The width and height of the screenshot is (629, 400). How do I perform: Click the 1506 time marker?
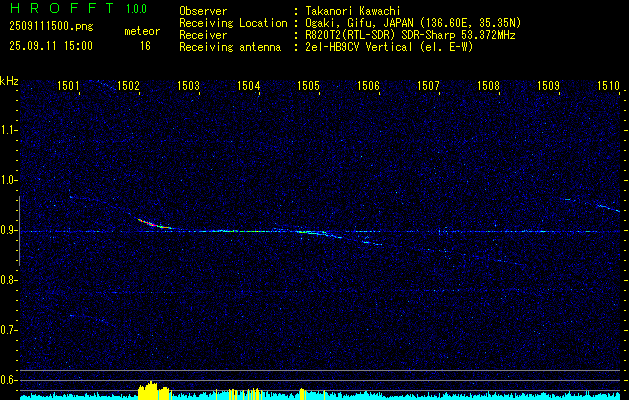[x=368, y=85]
